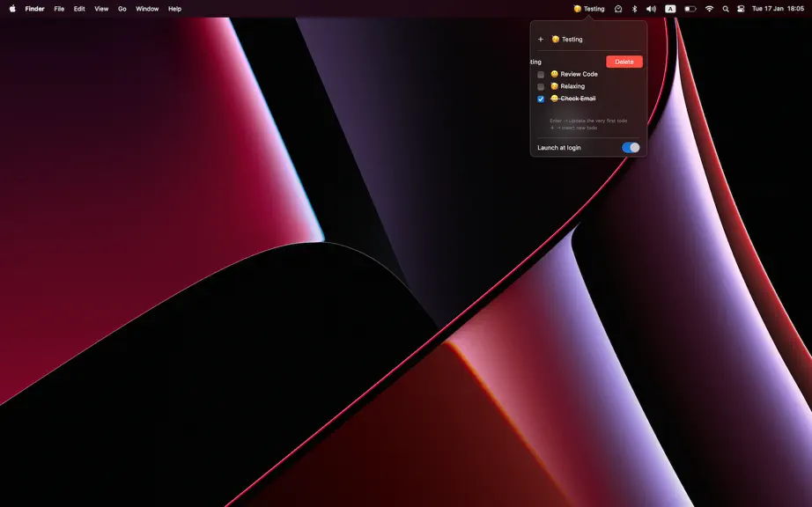Select the struck-through Check Email text
This screenshot has width=812, height=507.
(578, 99)
